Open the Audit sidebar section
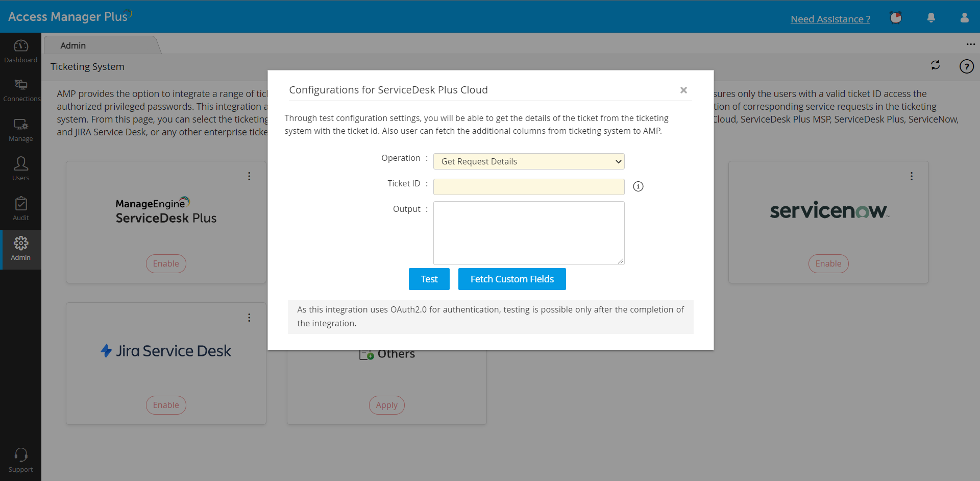Image resolution: width=980 pixels, height=481 pixels. pos(20,209)
